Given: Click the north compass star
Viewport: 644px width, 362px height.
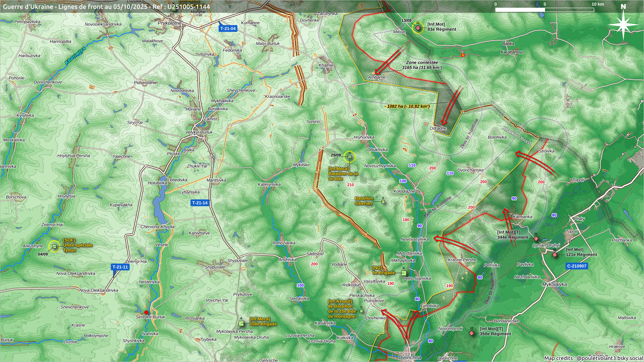Looking at the screenshot, I should click(623, 25).
